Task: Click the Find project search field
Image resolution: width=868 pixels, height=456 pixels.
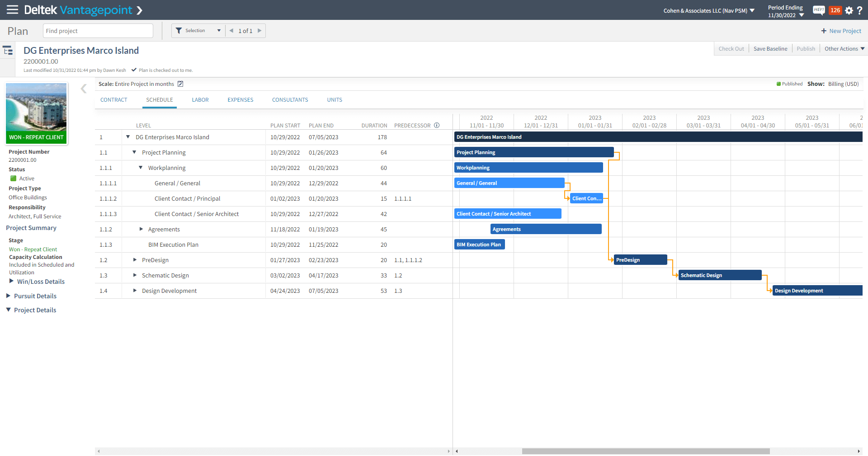Action: [x=98, y=31]
